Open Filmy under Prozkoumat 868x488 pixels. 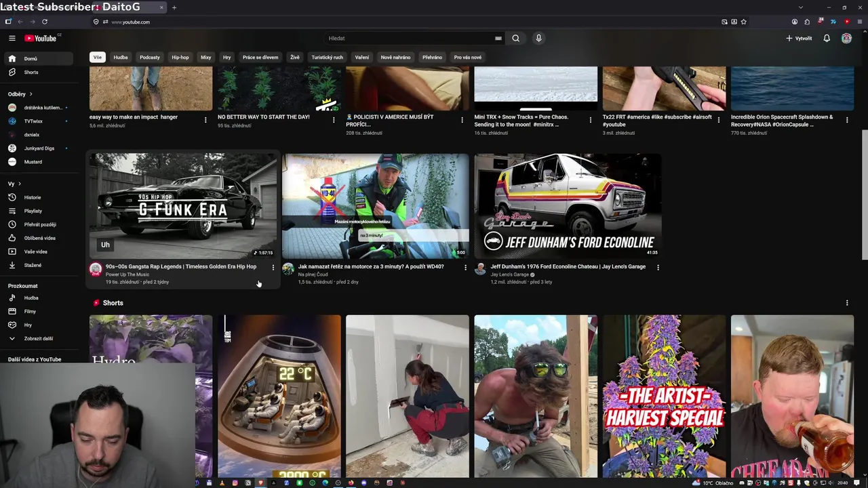tap(39, 311)
